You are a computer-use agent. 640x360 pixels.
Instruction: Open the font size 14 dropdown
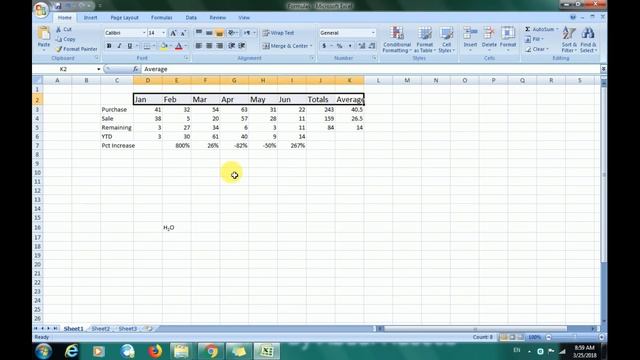[164, 33]
